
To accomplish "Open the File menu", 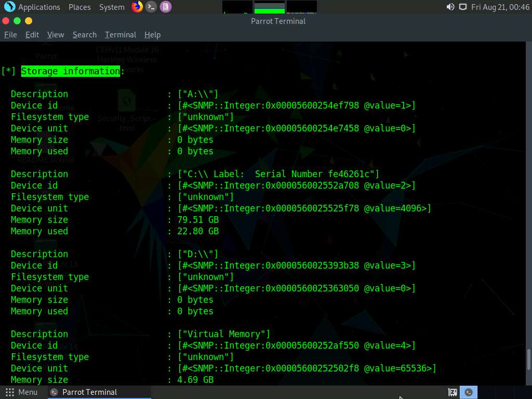I will click(x=10, y=35).
